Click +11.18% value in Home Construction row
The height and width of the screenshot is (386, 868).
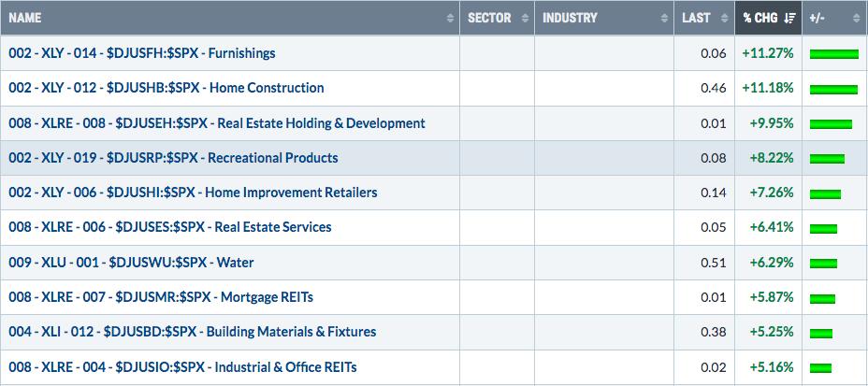pos(768,88)
